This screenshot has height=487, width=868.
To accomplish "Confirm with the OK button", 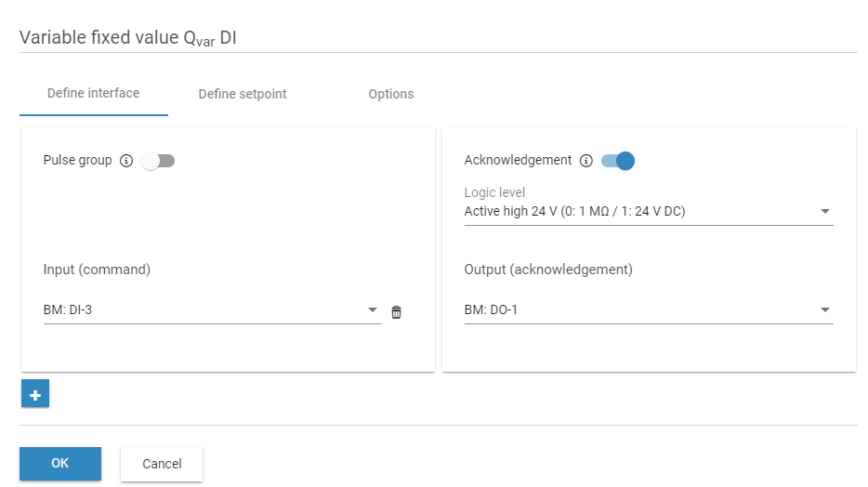I will pos(60,463).
